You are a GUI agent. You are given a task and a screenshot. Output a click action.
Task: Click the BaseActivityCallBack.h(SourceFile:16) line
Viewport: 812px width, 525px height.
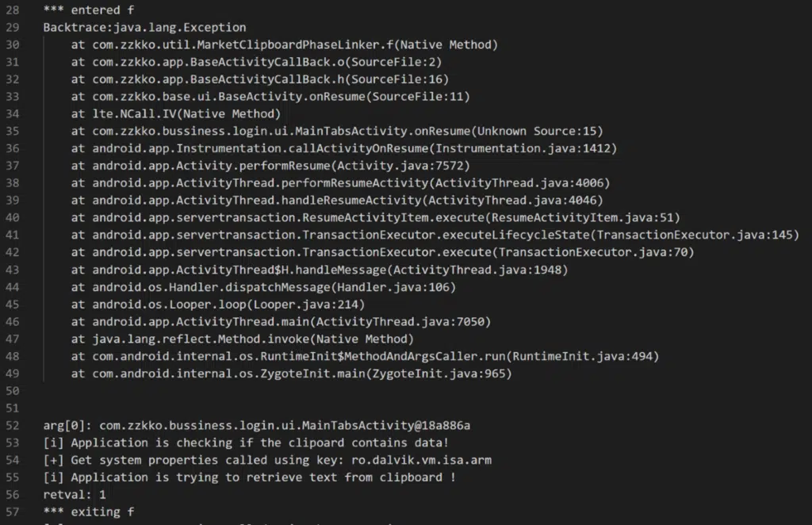coord(259,79)
